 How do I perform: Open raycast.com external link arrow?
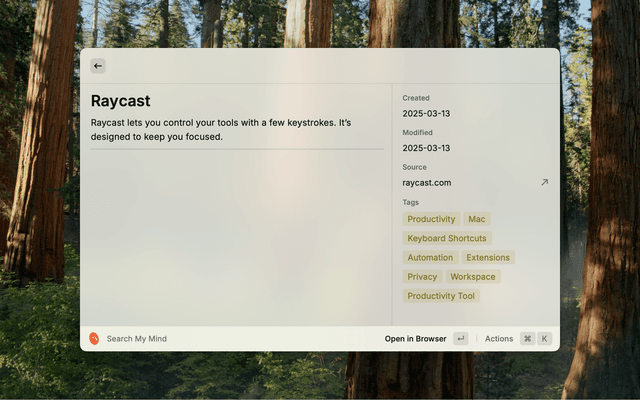[x=544, y=182]
